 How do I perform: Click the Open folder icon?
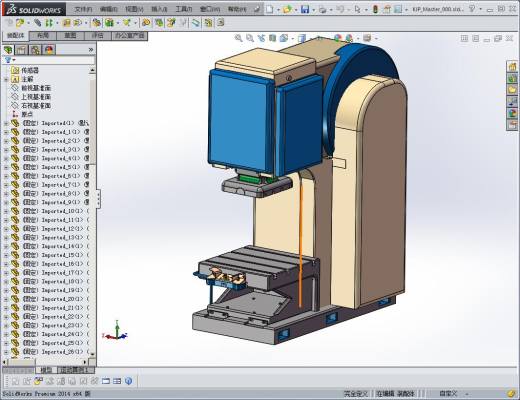click(x=287, y=10)
